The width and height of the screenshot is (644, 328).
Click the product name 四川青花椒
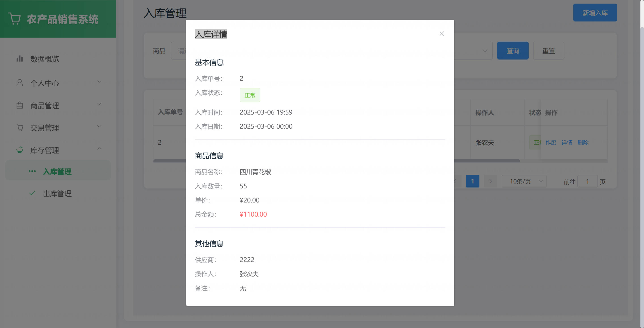coord(255,172)
